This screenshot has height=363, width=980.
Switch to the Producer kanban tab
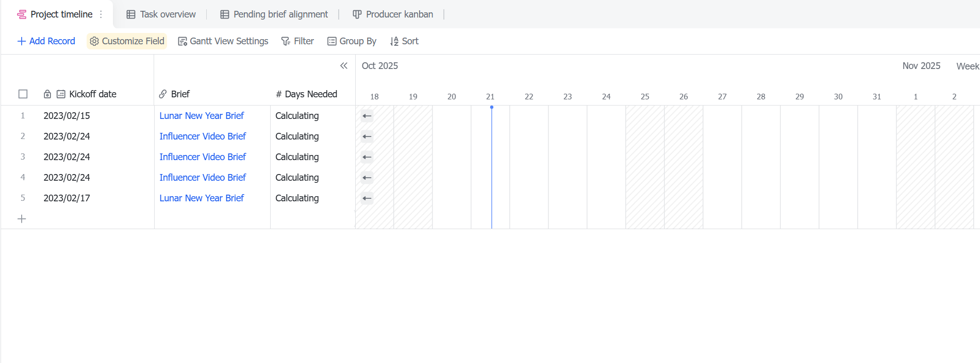click(x=393, y=14)
